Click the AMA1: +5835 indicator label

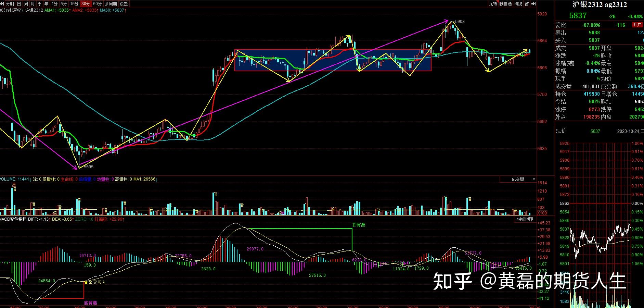pos(57,10)
